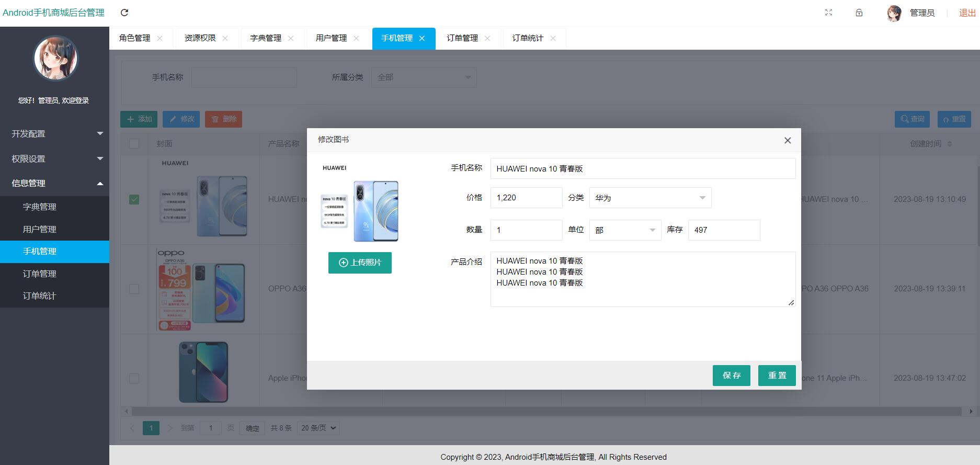Close the 角色管理 tab
The image size is (980, 465).
point(159,38)
